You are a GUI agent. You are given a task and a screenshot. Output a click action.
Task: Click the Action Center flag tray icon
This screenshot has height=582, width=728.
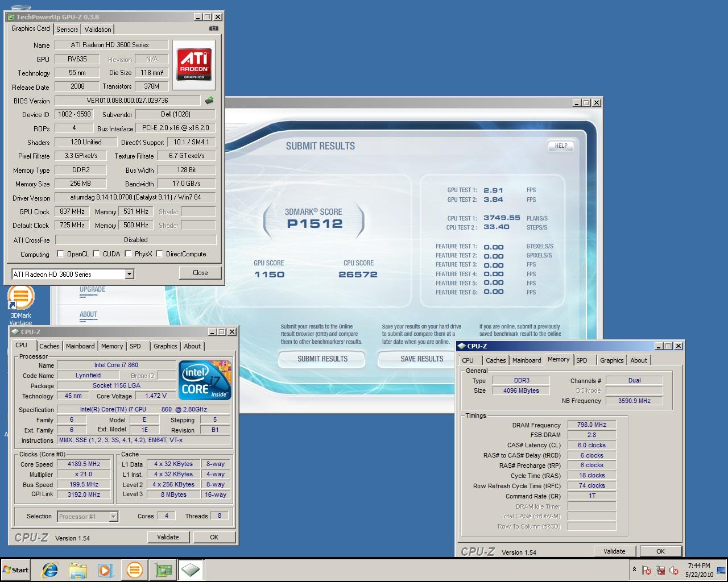click(x=647, y=570)
